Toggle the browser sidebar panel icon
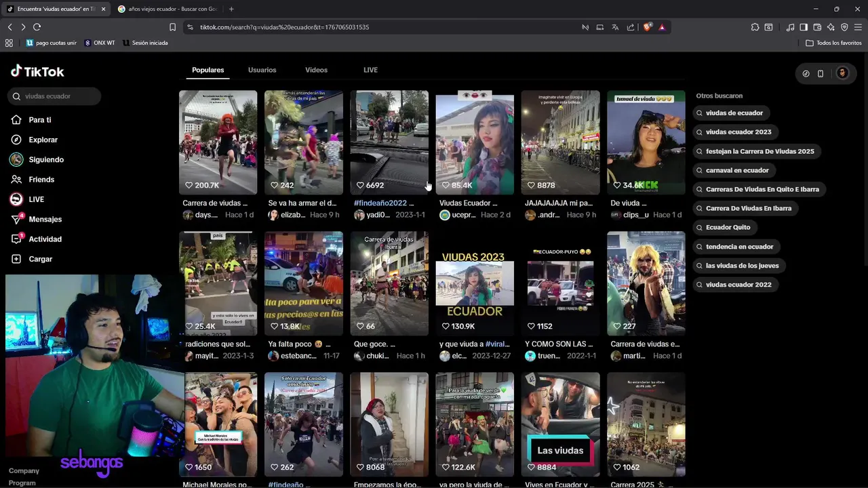 [x=804, y=27]
